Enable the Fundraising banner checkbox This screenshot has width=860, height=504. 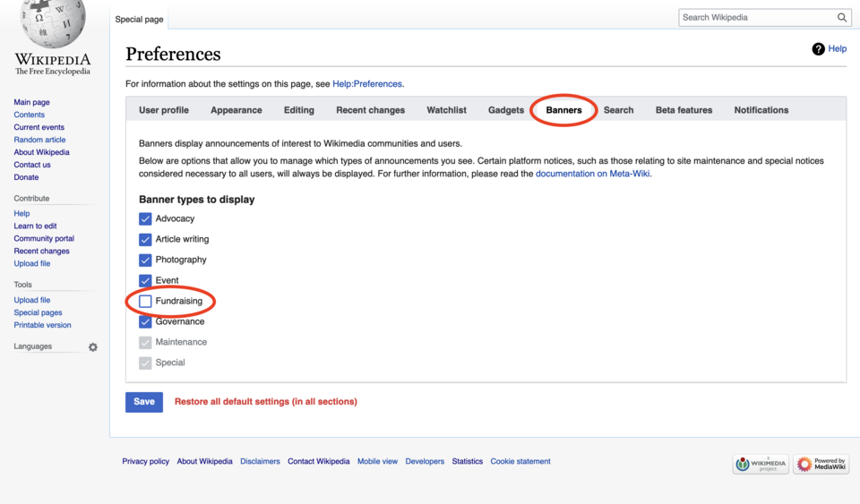tap(145, 302)
